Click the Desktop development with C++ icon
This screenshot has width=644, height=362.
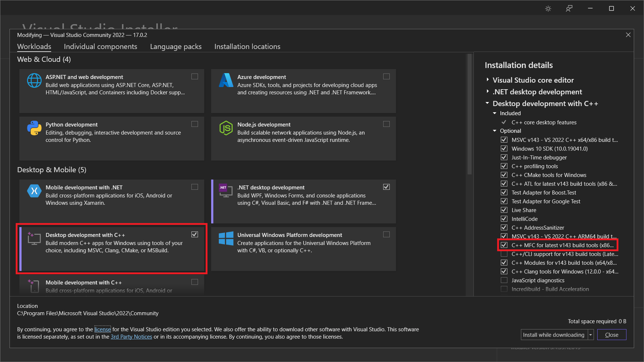tap(34, 238)
